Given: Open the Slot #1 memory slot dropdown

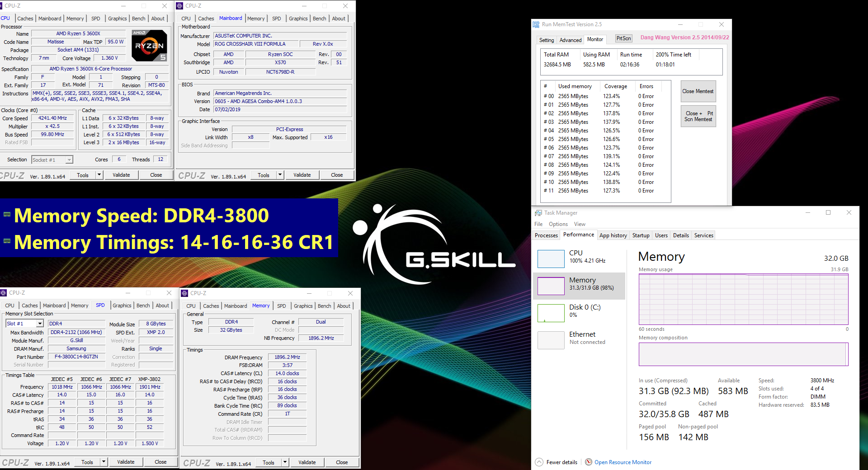Looking at the screenshot, I should (x=40, y=324).
